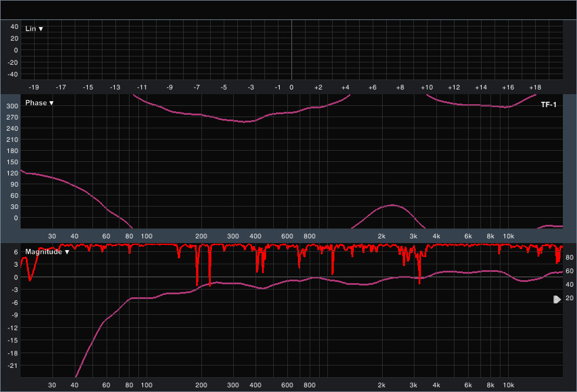Viewport: 577px width, 392px height.
Task: Click the -11 label on time axis
Action: 142,88
